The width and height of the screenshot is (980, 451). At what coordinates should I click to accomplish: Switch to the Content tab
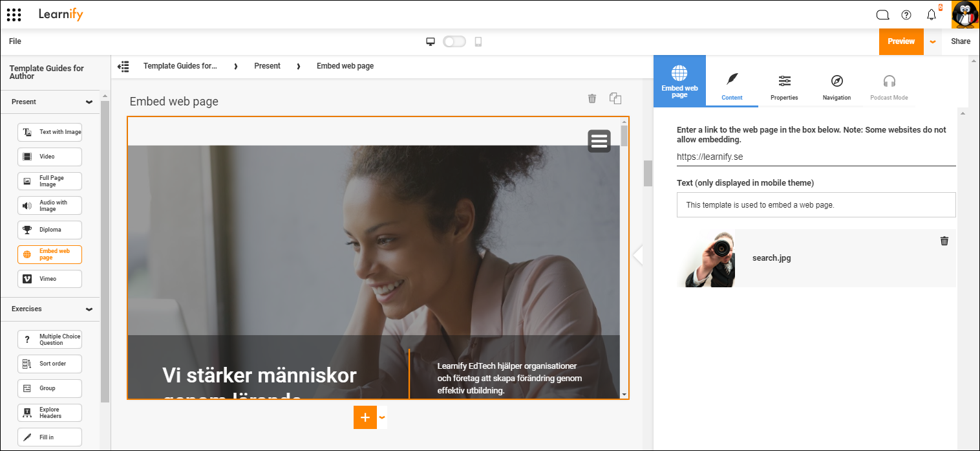point(732,86)
